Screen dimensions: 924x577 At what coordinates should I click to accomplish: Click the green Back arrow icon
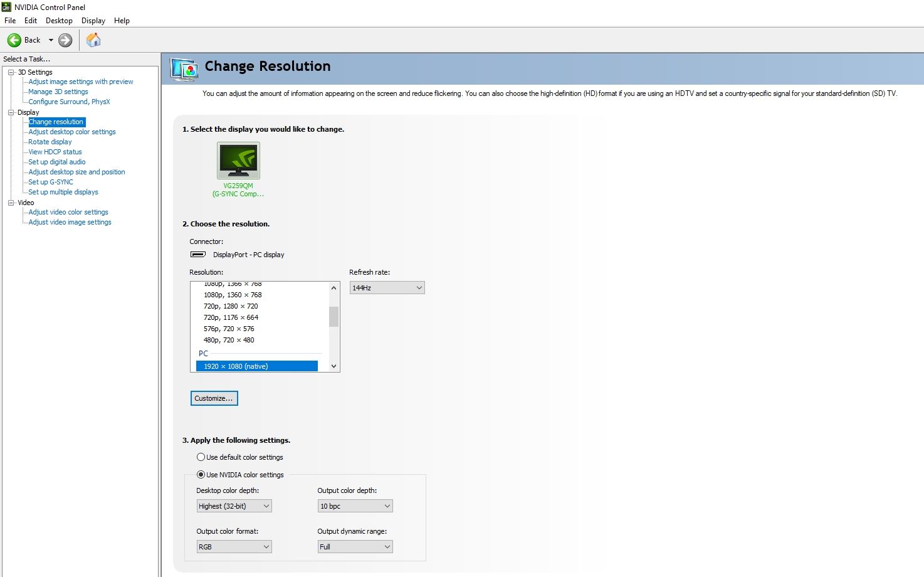[14, 40]
